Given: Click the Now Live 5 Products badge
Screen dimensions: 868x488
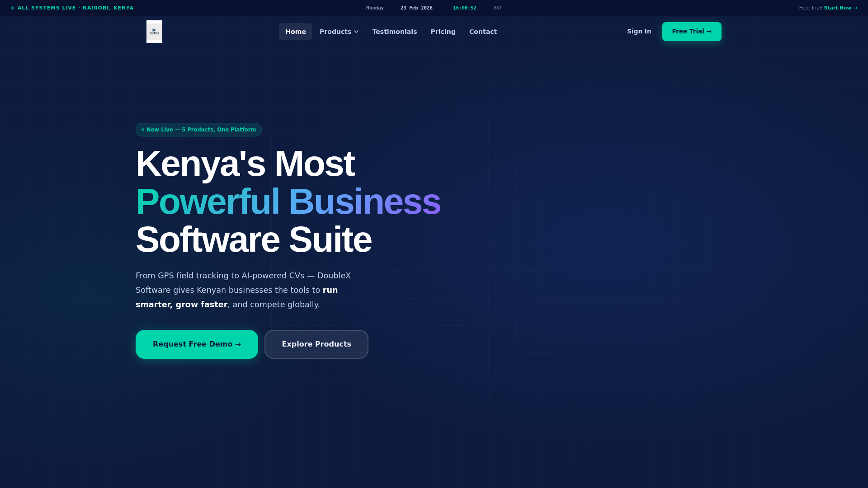Looking at the screenshot, I should tap(198, 130).
